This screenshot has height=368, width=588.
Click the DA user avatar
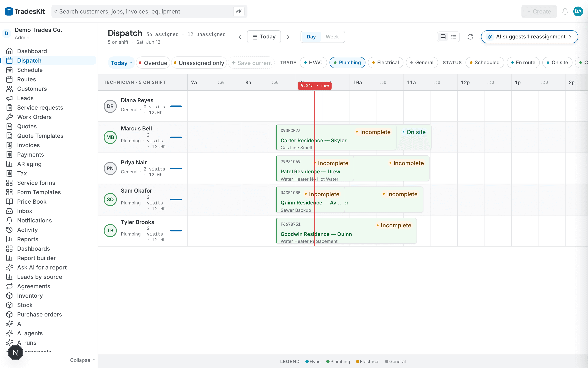click(578, 11)
